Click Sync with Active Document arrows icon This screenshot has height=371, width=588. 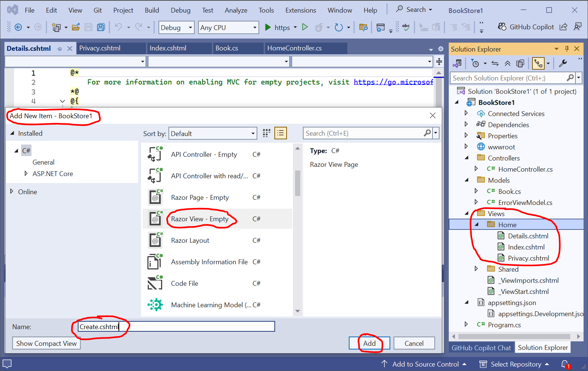pyautogui.click(x=495, y=63)
